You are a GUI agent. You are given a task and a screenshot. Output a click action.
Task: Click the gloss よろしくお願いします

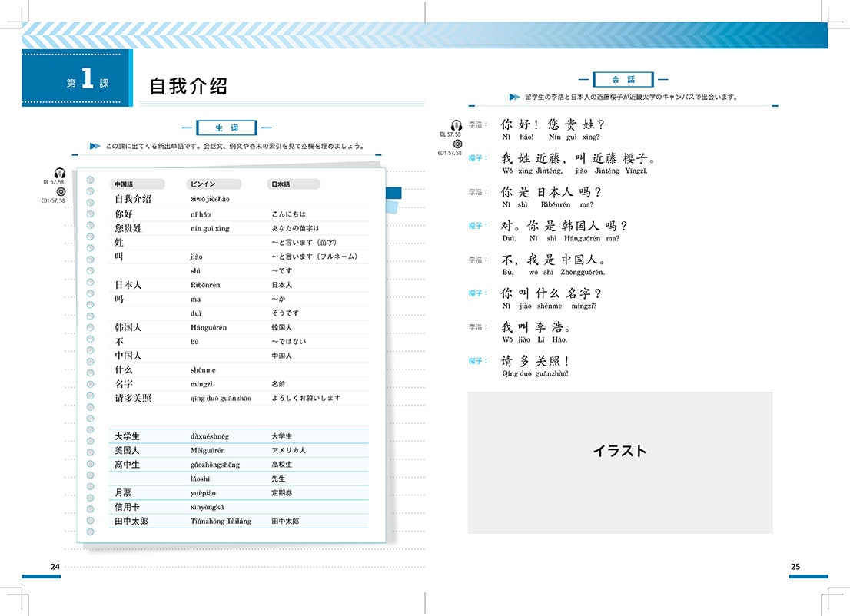pos(306,398)
